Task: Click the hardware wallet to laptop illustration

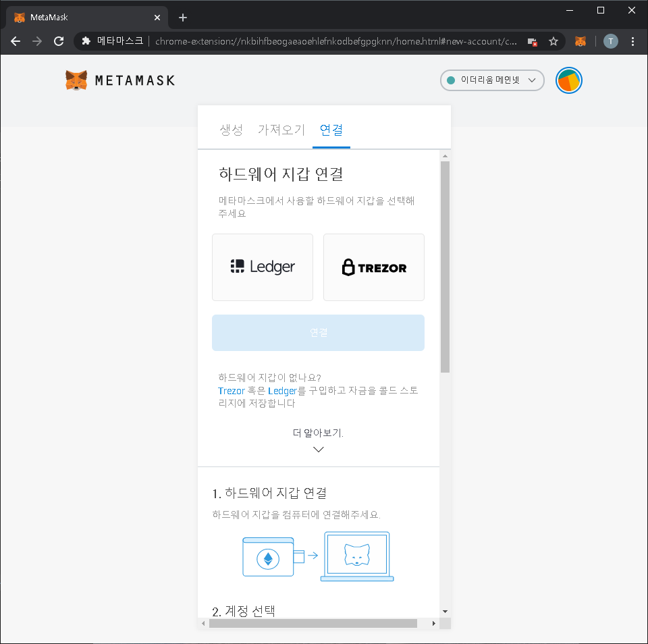Action: click(x=318, y=556)
